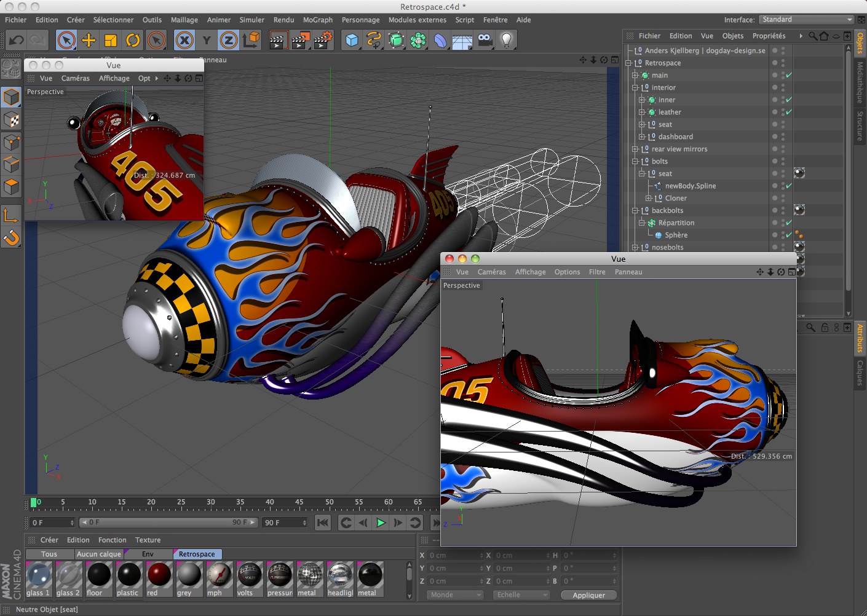
Task: Open the Monde coordinate dropdown
Action: pyautogui.click(x=455, y=595)
